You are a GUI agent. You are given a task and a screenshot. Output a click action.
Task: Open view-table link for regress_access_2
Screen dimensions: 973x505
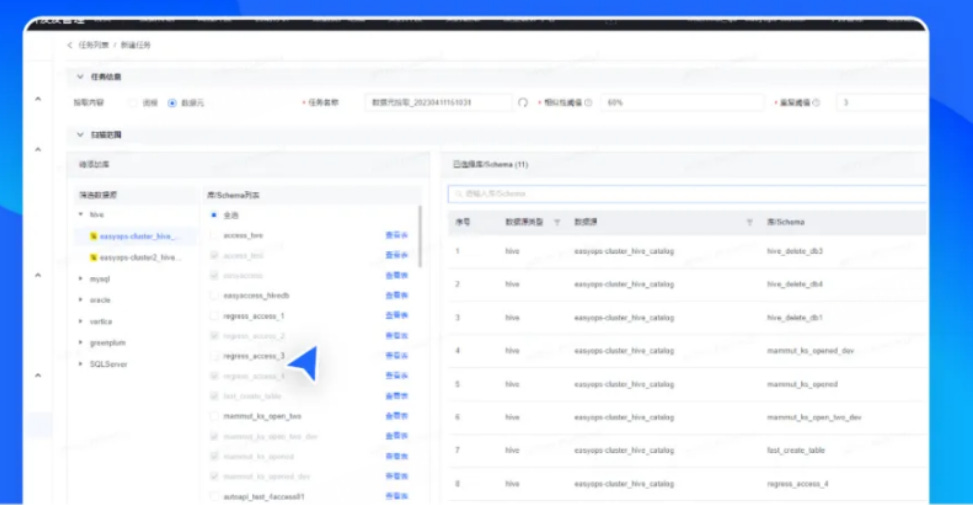point(397,336)
